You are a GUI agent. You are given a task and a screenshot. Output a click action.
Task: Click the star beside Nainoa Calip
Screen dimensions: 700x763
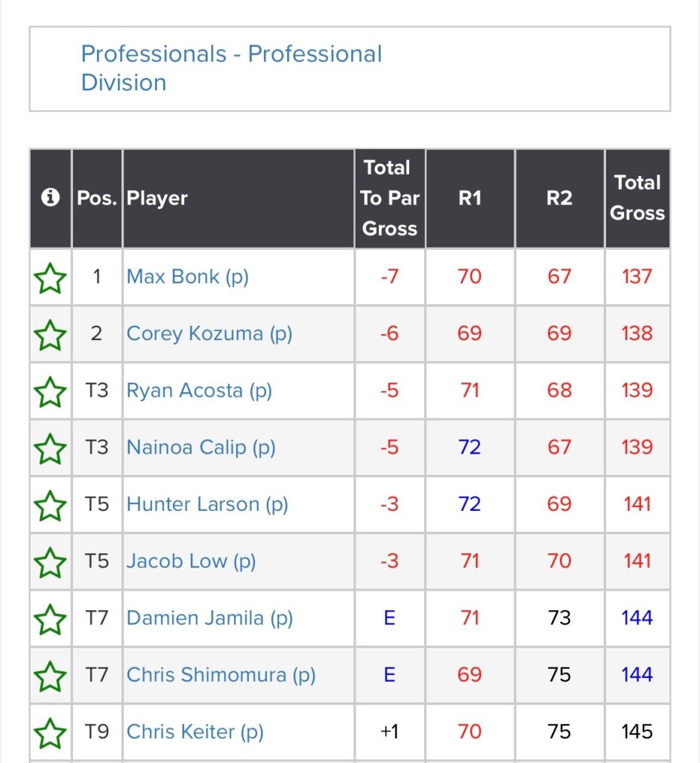pos(50,448)
